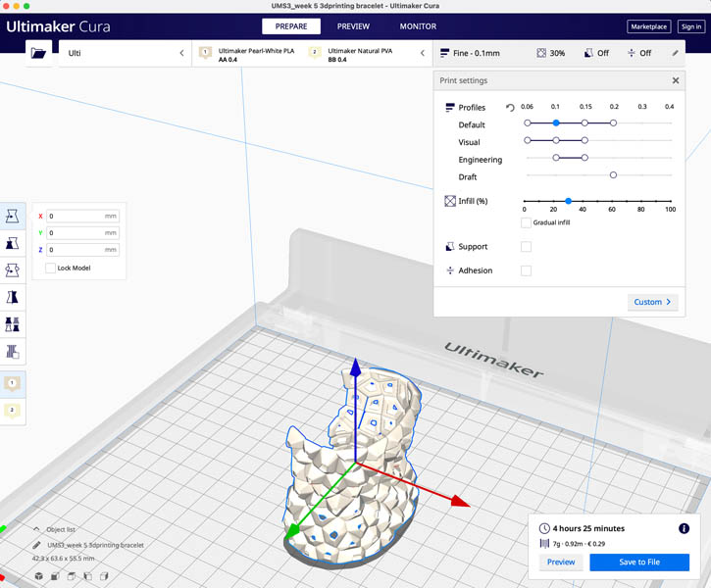Close the Print settings panel
Screen dimensions: 711x588
pos(675,80)
